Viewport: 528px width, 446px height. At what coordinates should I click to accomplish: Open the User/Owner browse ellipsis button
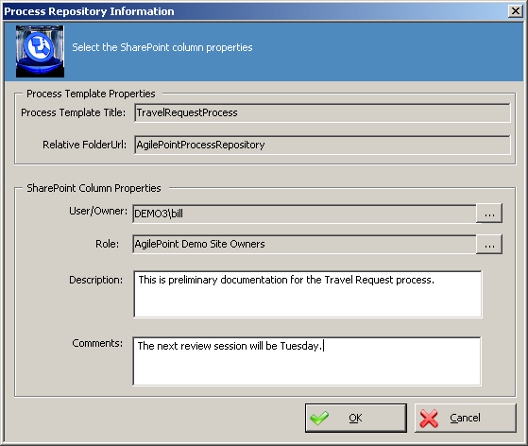pyautogui.click(x=489, y=213)
